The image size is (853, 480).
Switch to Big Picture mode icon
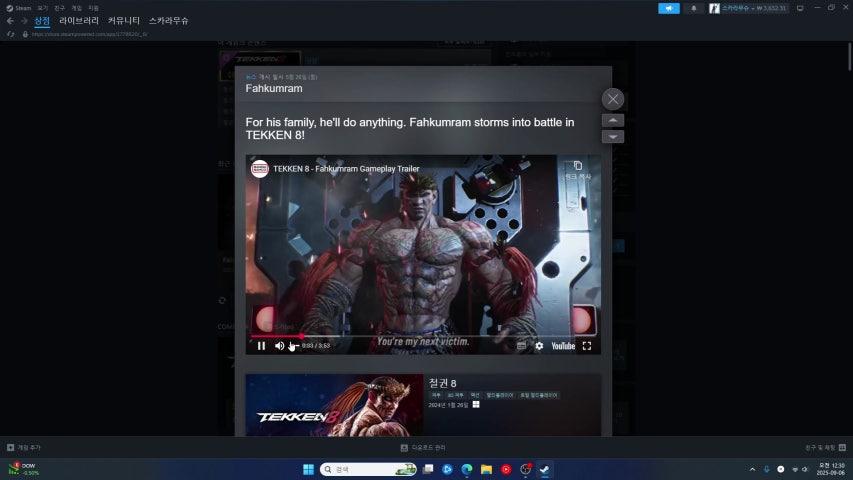point(800,8)
